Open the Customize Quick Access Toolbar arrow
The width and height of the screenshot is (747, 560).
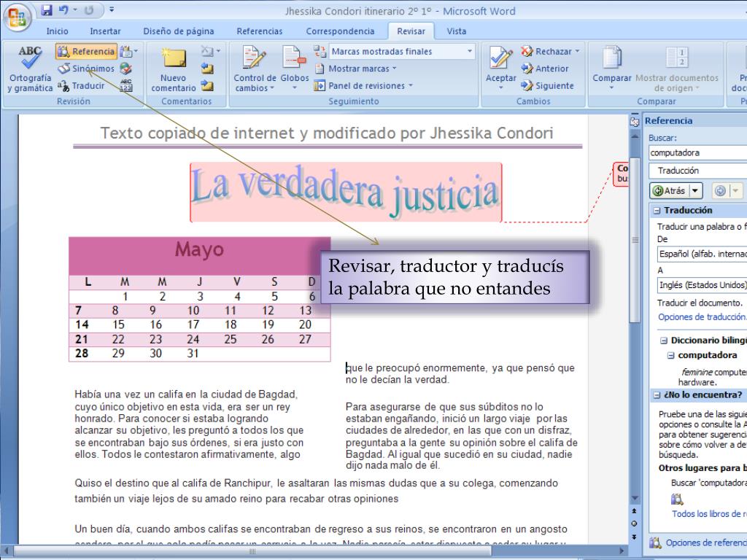(112, 9)
